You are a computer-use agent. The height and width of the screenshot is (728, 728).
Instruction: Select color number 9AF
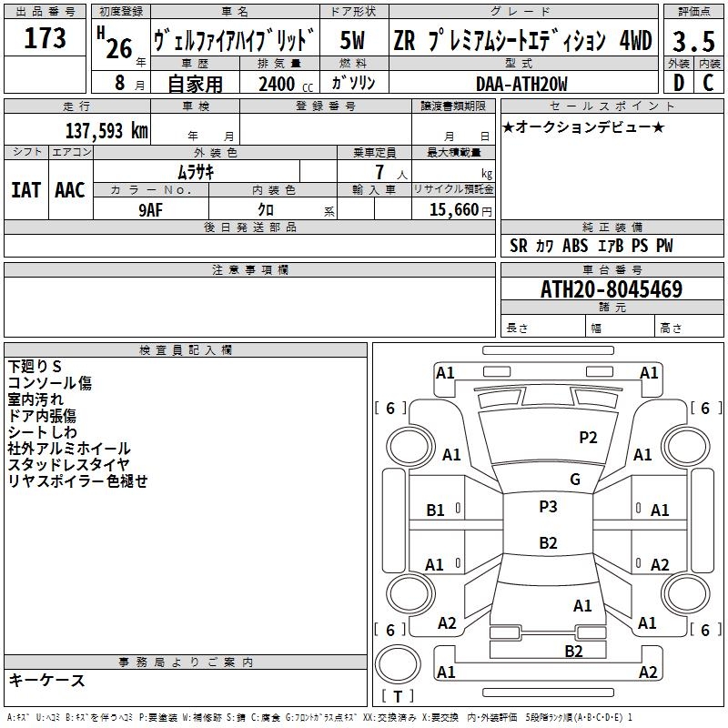click(151, 210)
